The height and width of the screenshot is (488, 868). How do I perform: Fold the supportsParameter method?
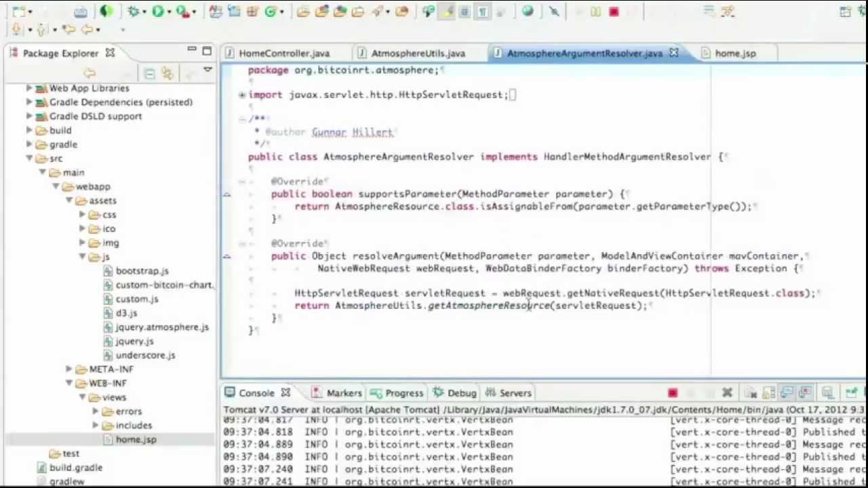[242, 182]
